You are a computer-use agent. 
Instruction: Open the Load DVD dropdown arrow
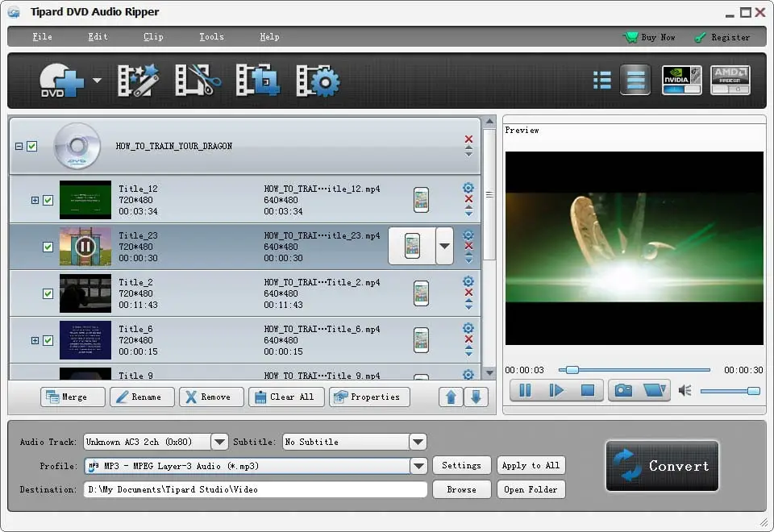97,81
